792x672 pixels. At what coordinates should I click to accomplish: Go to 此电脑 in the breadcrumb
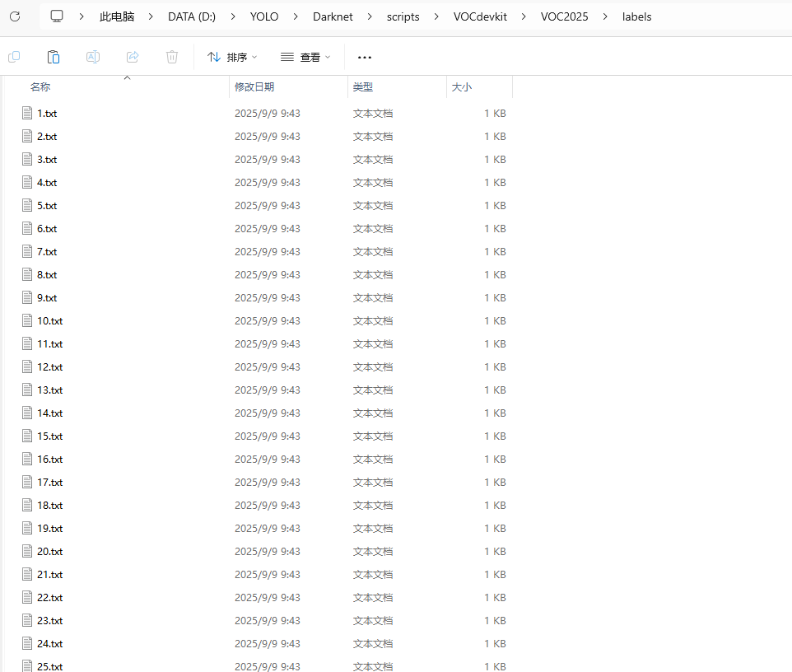click(117, 16)
